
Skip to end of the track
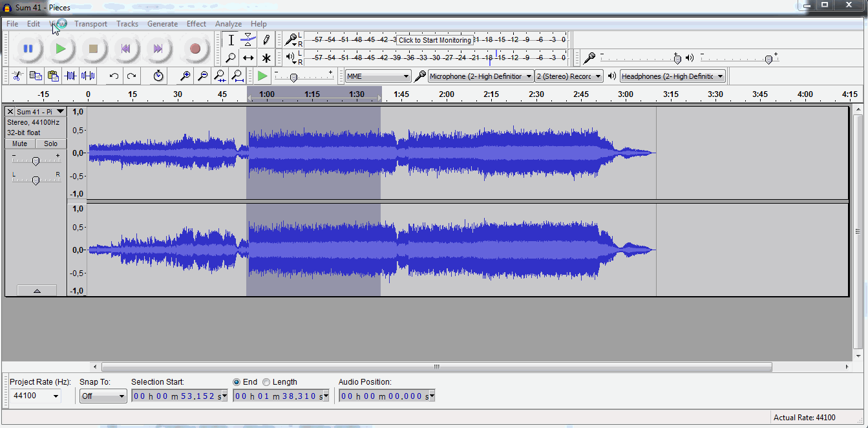[x=158, y=48]
